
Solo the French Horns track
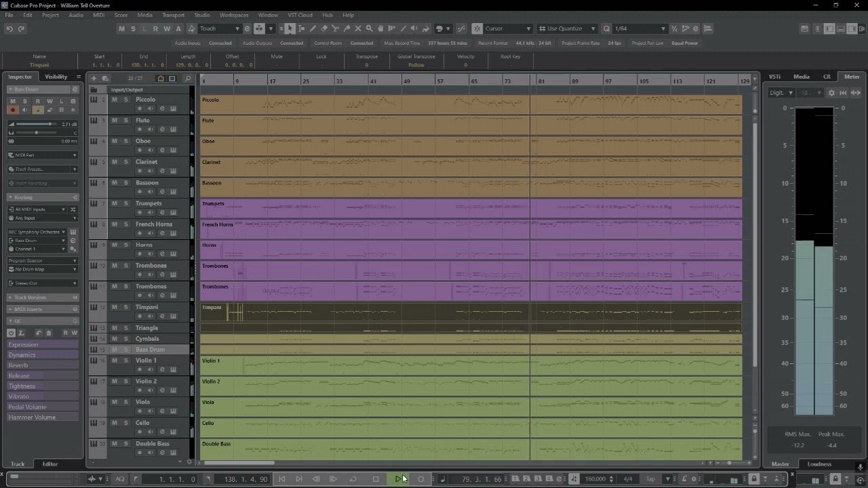(125, 224)
